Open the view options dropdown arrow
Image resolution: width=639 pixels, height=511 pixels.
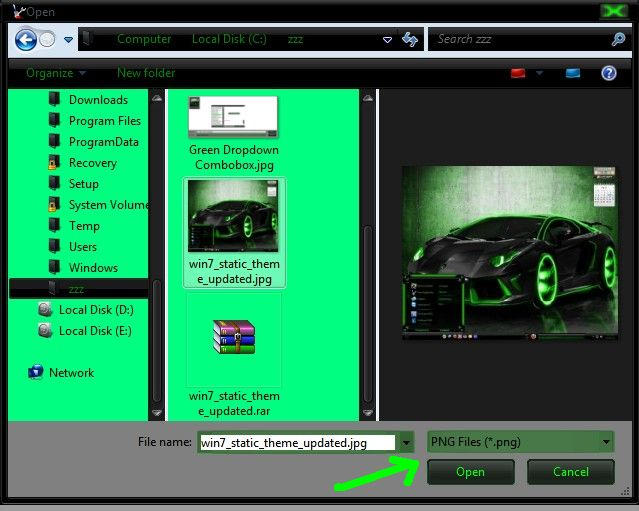[x=540, y=73]
